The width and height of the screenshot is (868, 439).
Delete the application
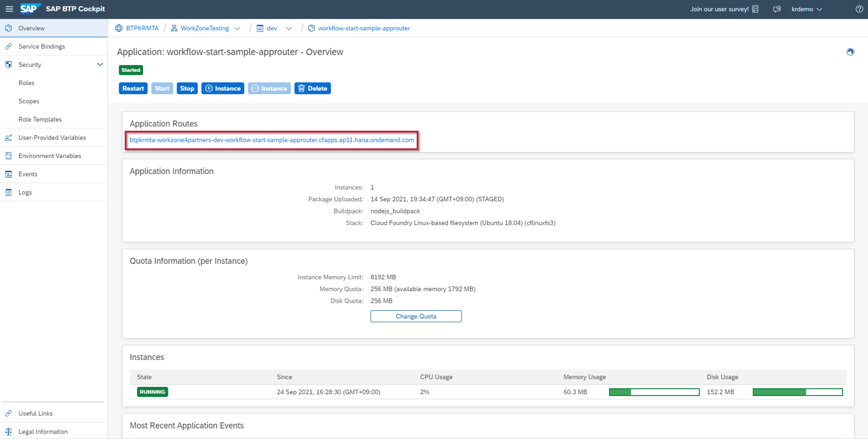(x=313, y=88)
